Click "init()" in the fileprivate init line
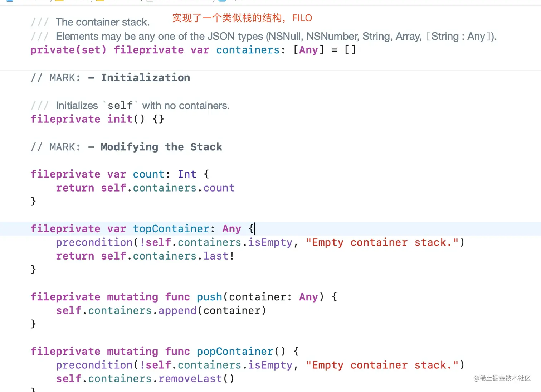Viewport: 541px width, 392px height. pyautogui.click(x=126, y=119)
